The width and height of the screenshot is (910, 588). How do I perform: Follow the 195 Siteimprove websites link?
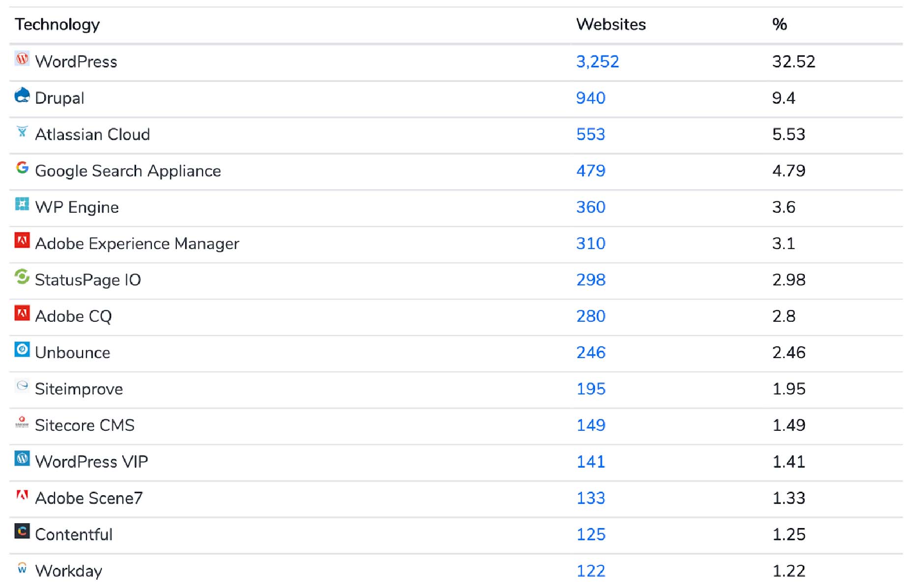(x=590, y=389)
